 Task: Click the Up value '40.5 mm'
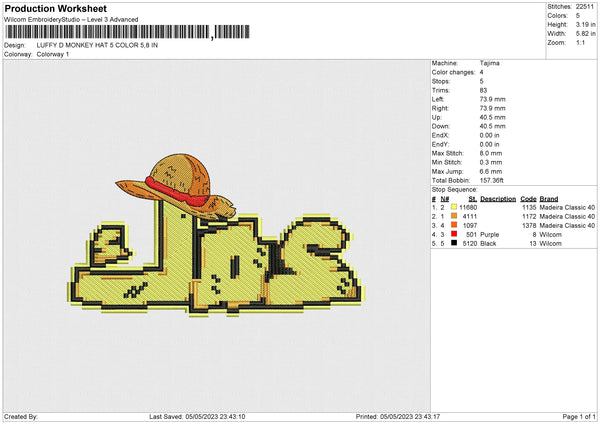coord(492,117)
